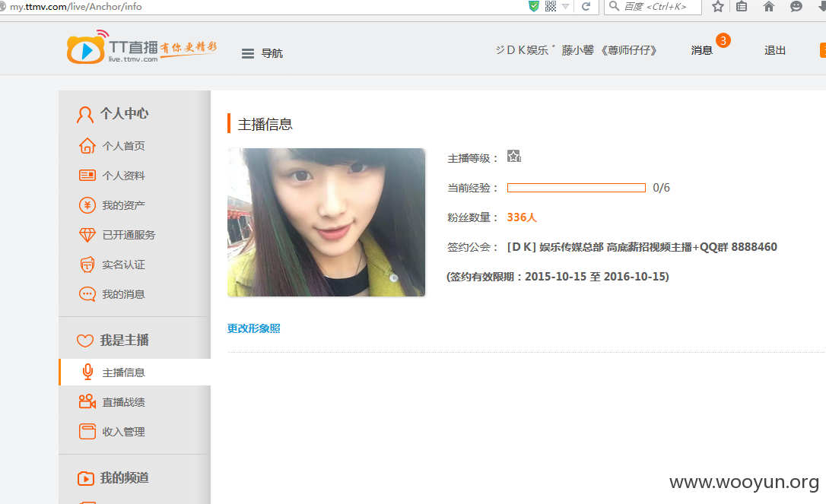Click the 我是主播 heart icon

click(85, 341)
